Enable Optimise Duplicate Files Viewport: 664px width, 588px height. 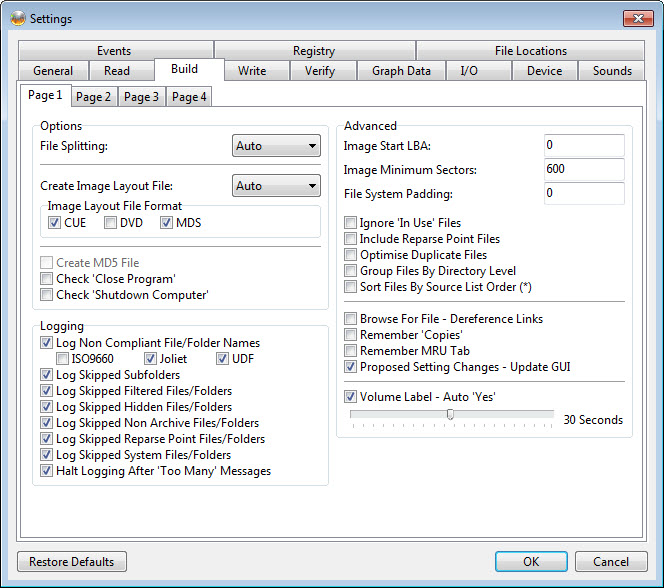(x=350, y=254)
